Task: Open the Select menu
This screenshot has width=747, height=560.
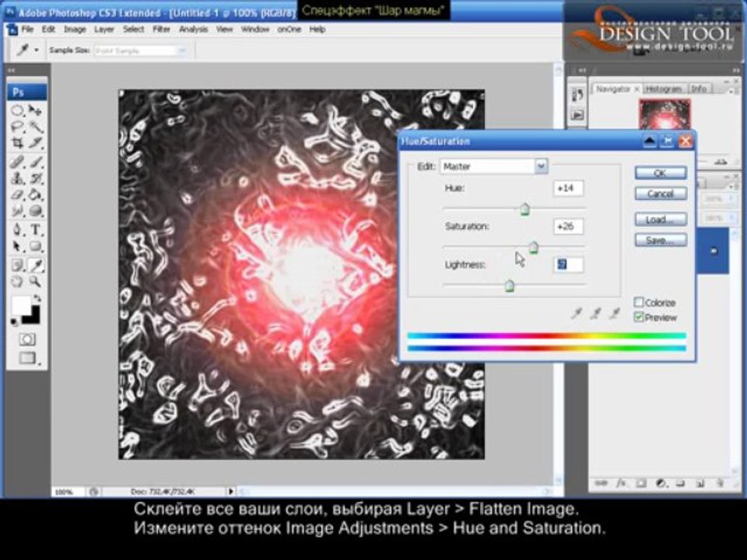Action: (x=133, y=30)
